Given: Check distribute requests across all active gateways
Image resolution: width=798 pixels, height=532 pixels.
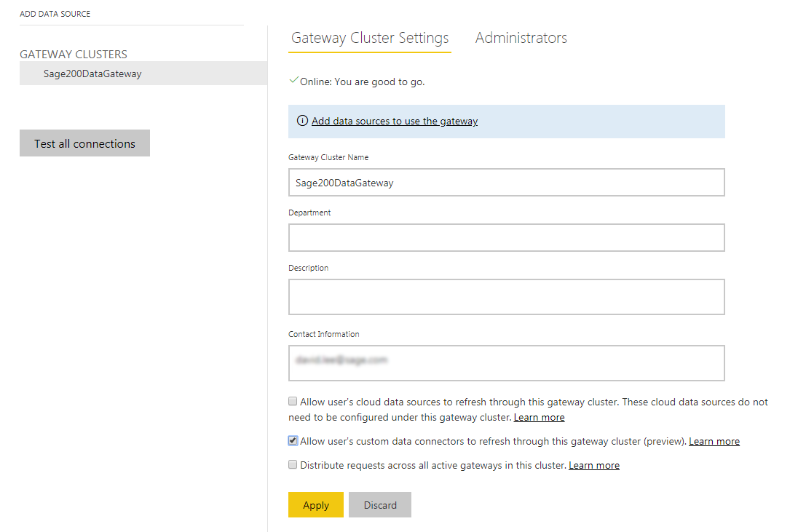Looking at the screenshot, I should pos(292,464).
